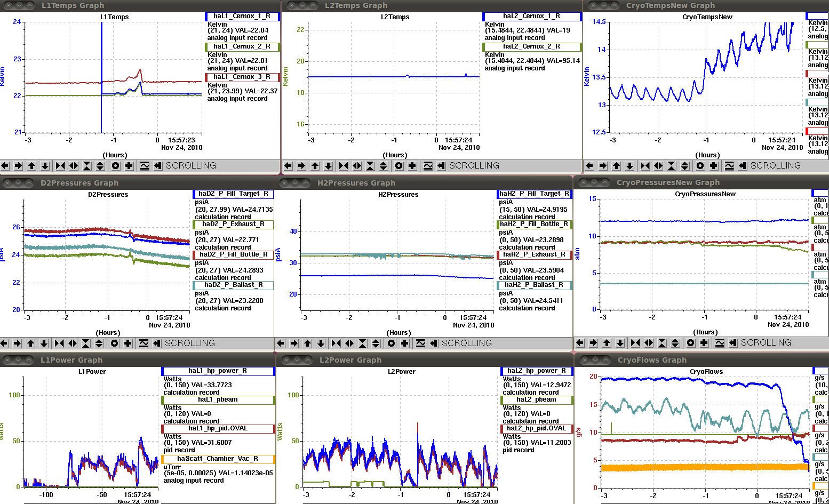Pan right in L1Temps Graph toolbar
Viewport: 829px width, 504px height.
[x=18, y=166]
